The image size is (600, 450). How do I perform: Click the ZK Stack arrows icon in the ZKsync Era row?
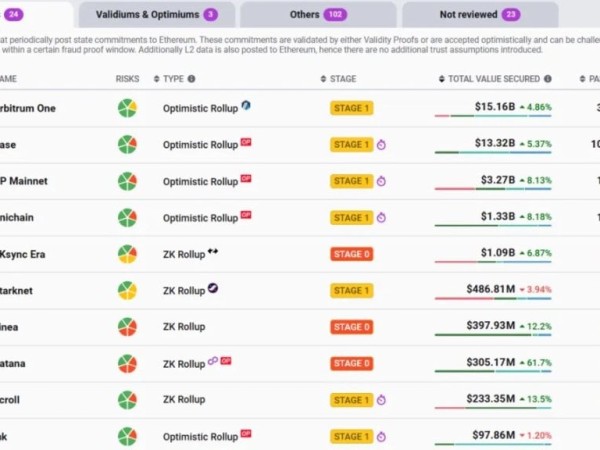[x=213, y=251]
